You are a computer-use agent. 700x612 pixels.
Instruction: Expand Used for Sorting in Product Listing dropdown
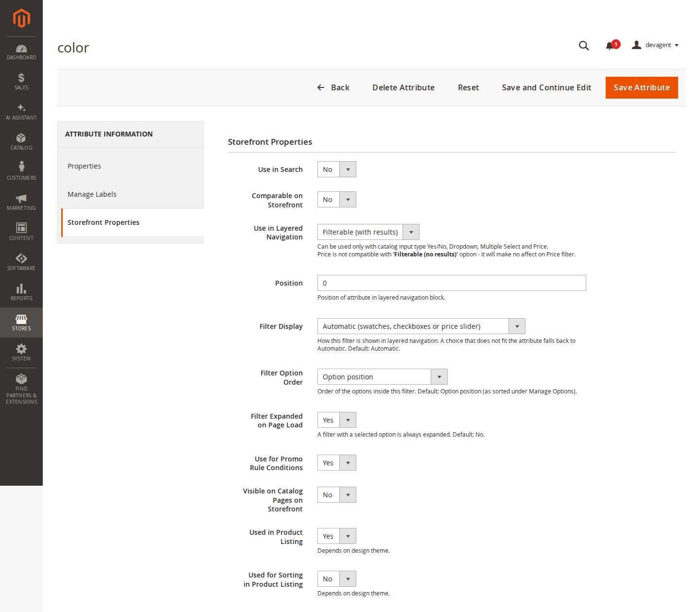tap(337, 579)
